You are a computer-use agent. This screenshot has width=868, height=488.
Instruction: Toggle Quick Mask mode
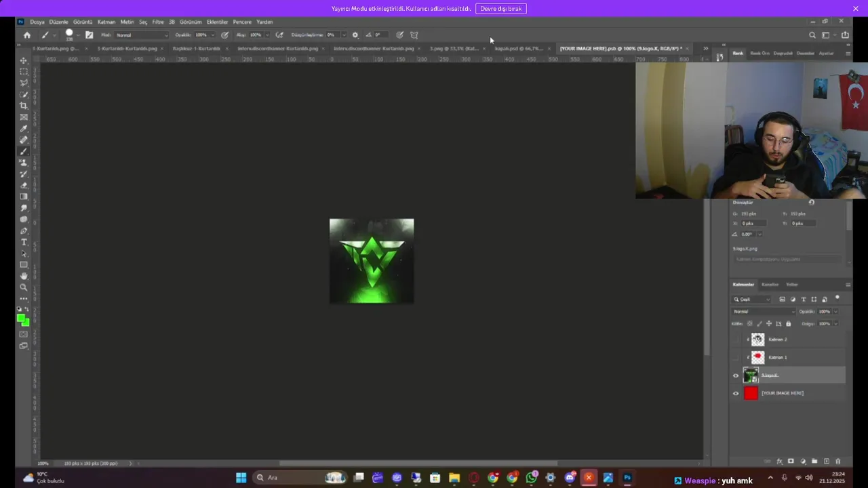click(x=24, y=334)
